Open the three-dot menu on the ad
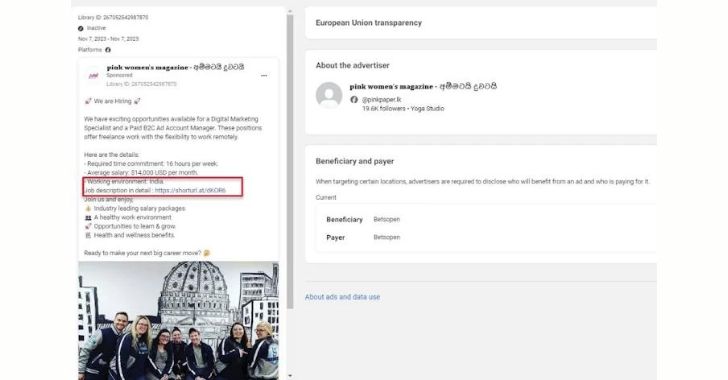The height and width of the screenshot is (380, 728). 264,76
